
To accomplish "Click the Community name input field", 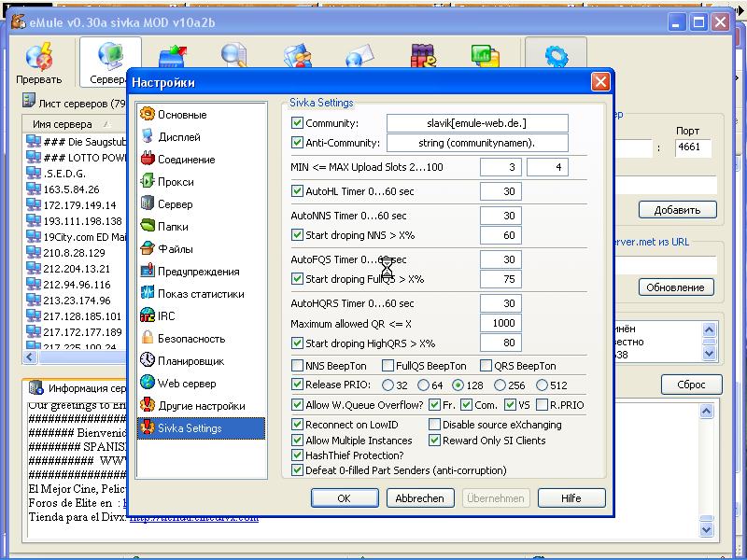I will (477, 123).
